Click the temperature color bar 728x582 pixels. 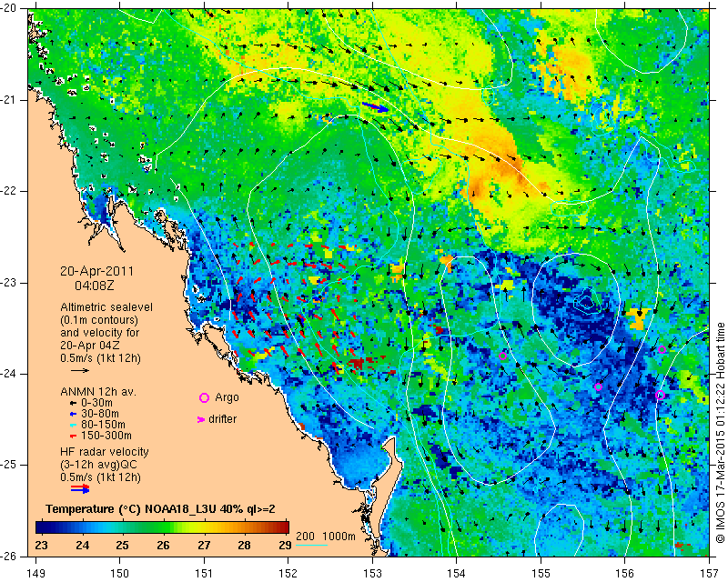point(162,527)
